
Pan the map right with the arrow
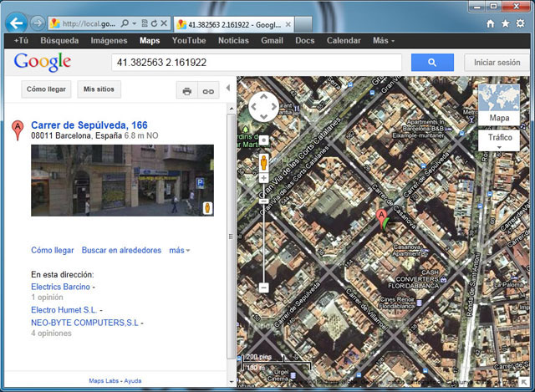pos(273,106)
